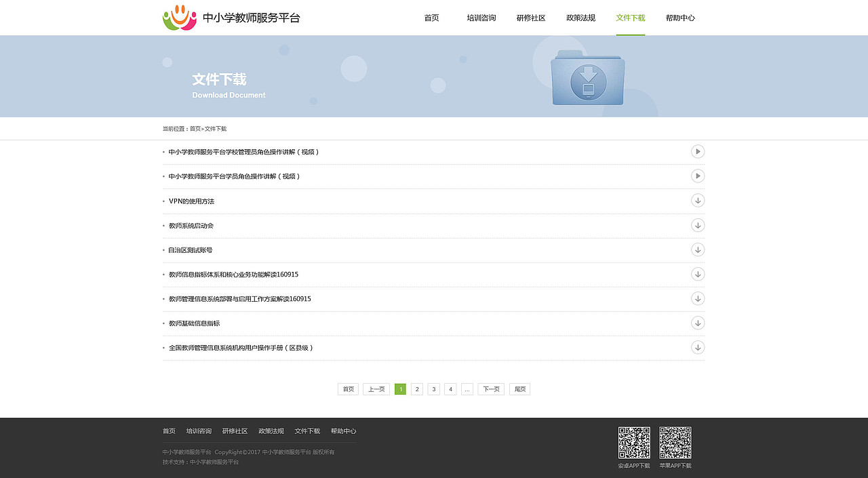Switch to 研修社区 from top navigation

point(531,18)
